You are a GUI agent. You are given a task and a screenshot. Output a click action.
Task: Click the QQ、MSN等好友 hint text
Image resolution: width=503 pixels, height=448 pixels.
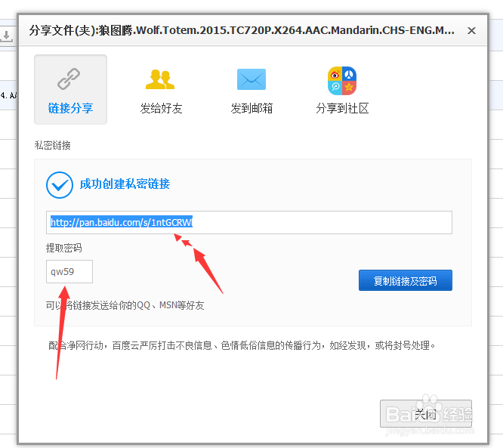125,305
